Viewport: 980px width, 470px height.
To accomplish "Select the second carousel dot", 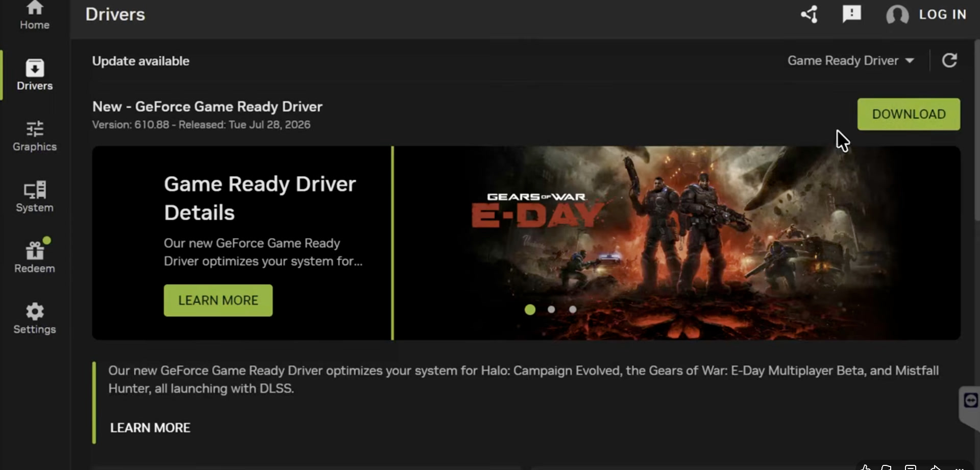I will [x=551, y=309].
